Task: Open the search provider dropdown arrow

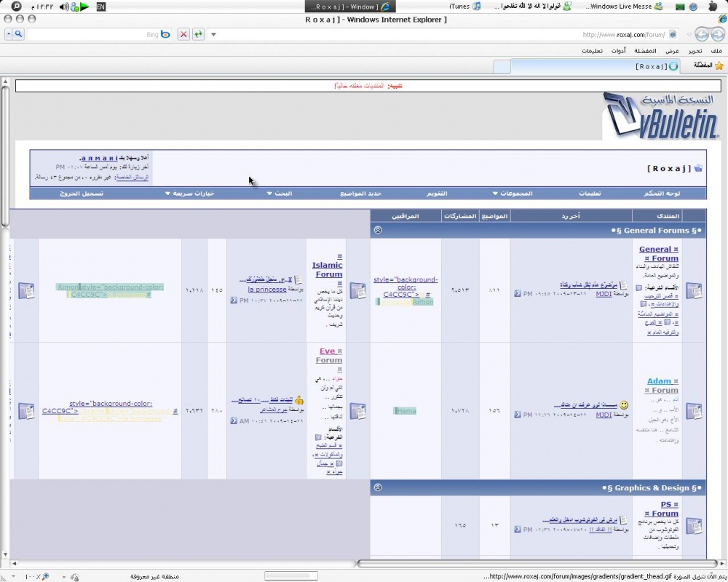Action: pos(8,34)
